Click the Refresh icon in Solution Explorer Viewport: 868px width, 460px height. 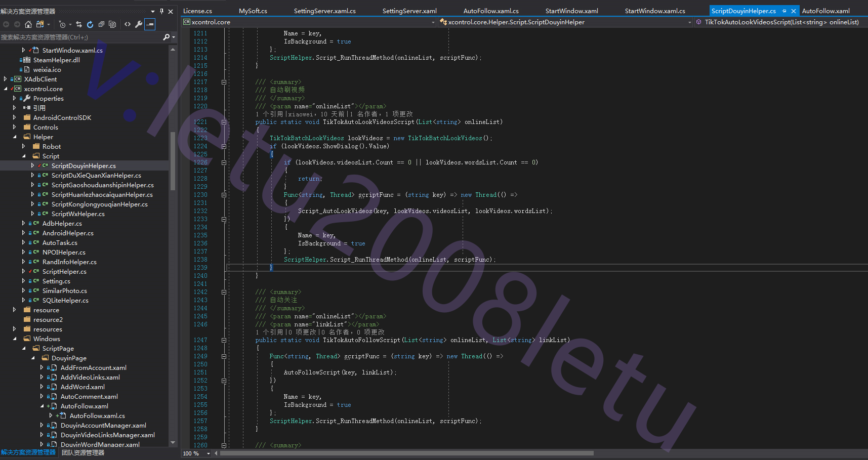[x=90, y=24]
